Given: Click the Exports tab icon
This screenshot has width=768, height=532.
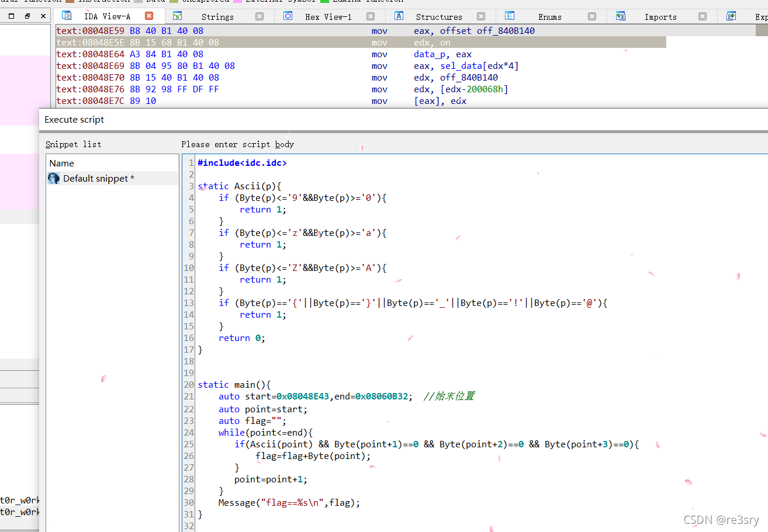Looking at the screenshot, I should (x=731, y=16).
